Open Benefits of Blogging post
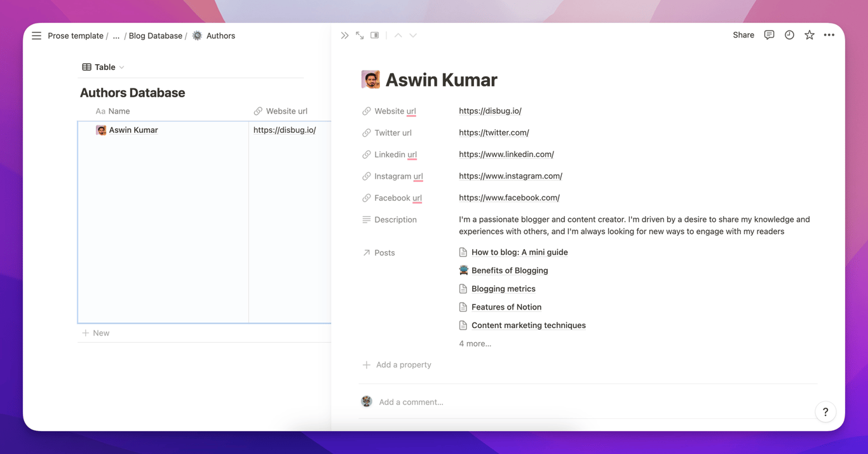This screenshot has width=868, height=454. [x=509, y=270]
